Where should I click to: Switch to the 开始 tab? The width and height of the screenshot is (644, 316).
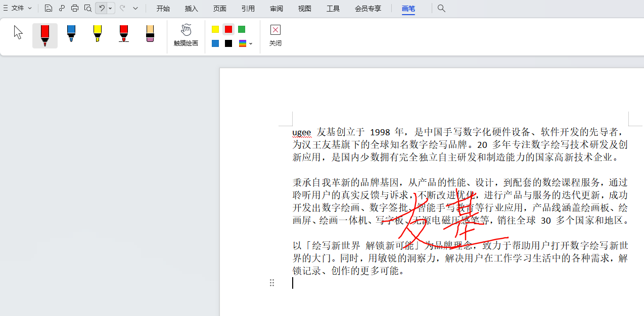tap(163, 9)
